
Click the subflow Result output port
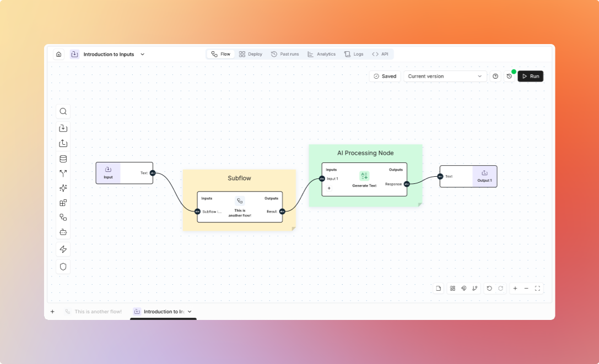pos(282,211)
